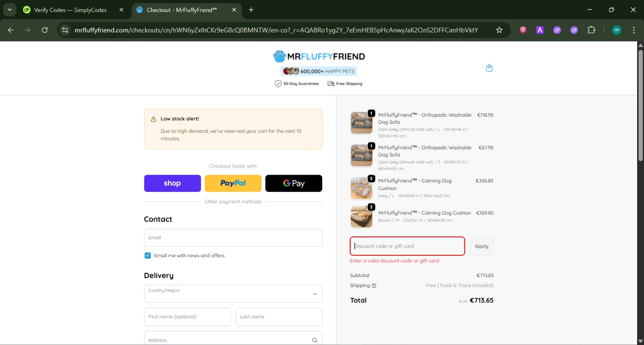The image size is (644, 345).
Task: Click the €169.90 price
Action: [x=485, y=213]
